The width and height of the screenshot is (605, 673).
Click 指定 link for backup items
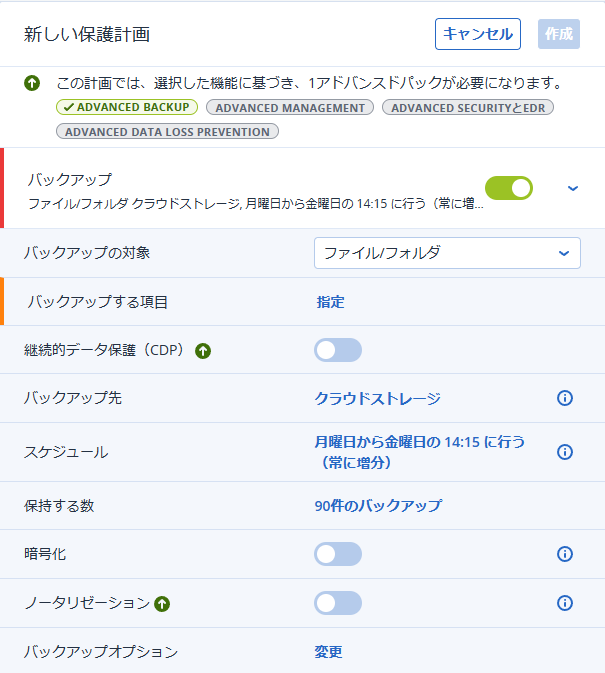coord(330,302)
